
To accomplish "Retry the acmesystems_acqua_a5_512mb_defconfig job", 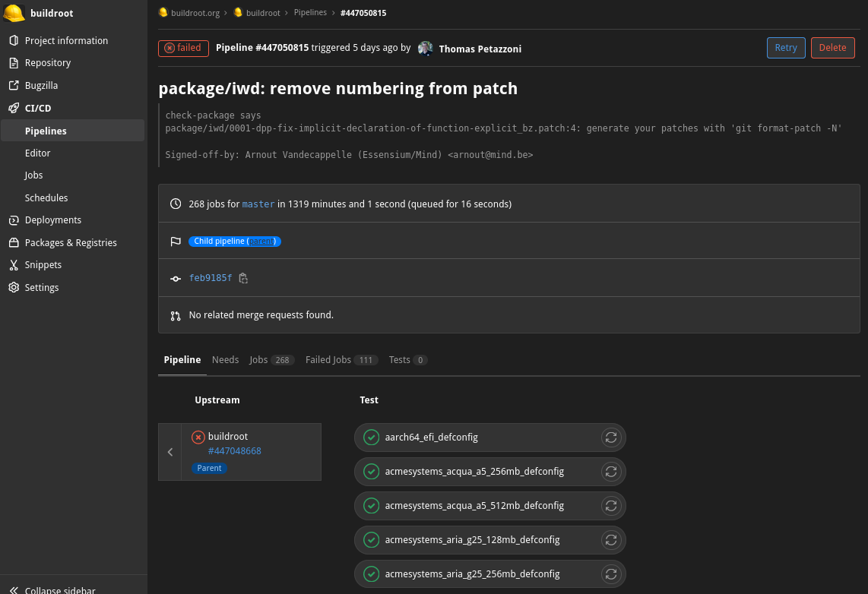I will tap(611, 506).
